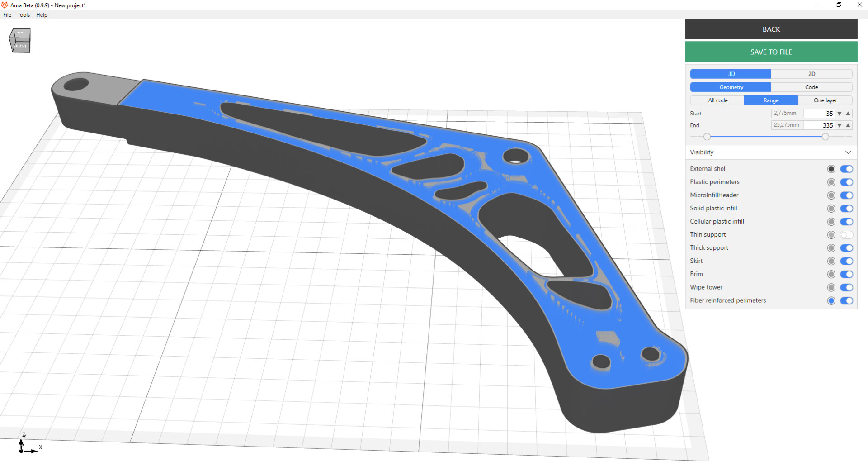Viewport: 868px width, 471px height.
Task: Open the Tools menu
Action: coord(24,15)
